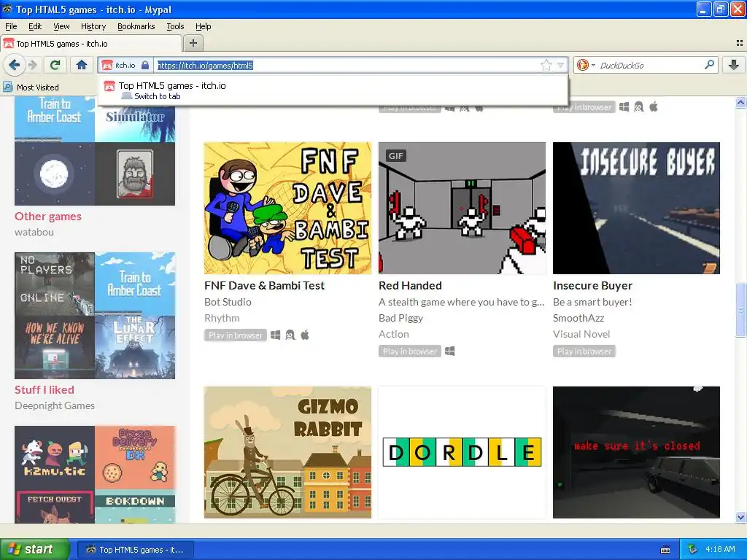
Task: Click the URL address field
Action: coord(347,65)
